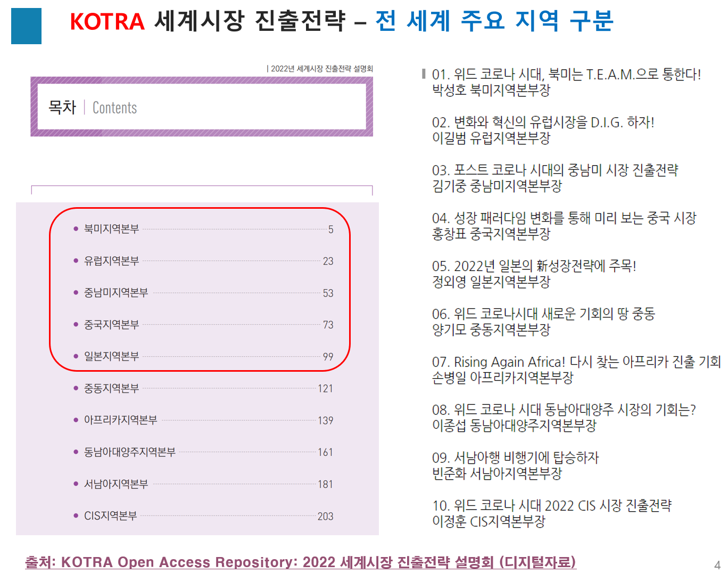This screenshot has width=728, height=581.
Task: Click page number 99 in contents
Action: point(328,357)
